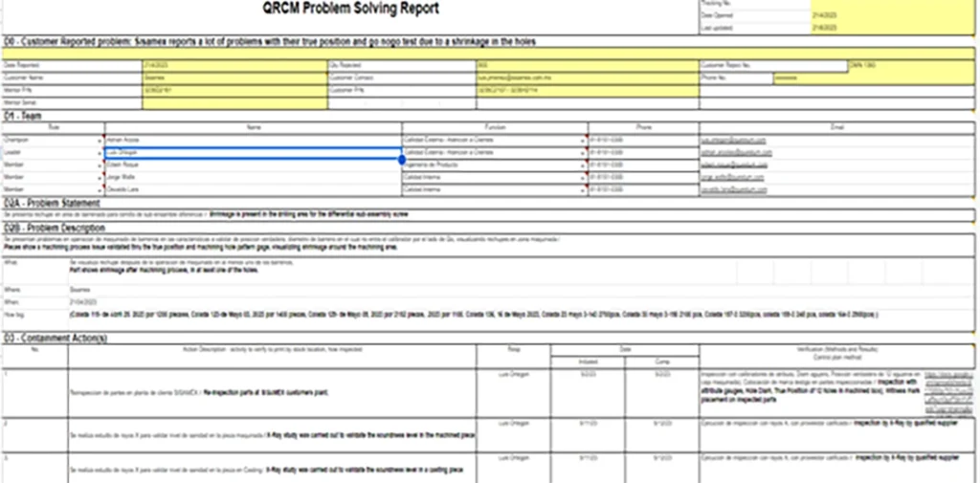Viewport: 980px width, 483px height.
Task: Select the Edwin Roque name cell
Action: tap(251, 165)
